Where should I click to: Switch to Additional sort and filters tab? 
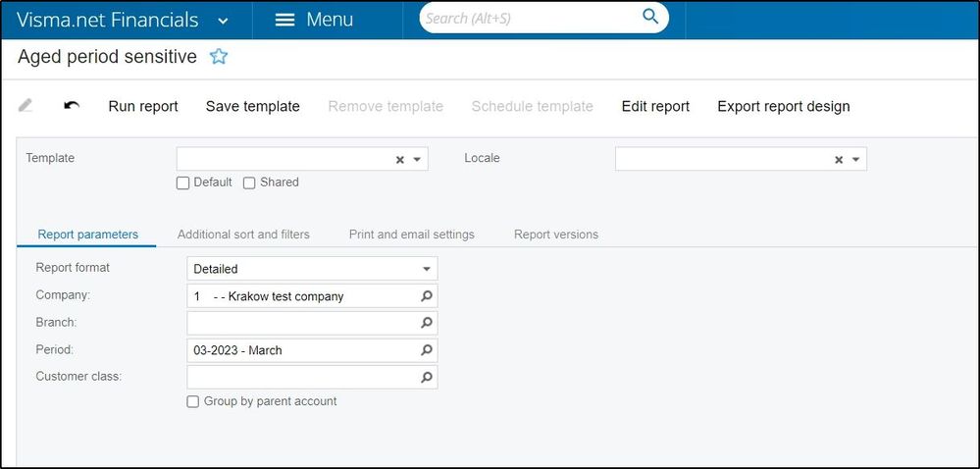click(243, 234)
